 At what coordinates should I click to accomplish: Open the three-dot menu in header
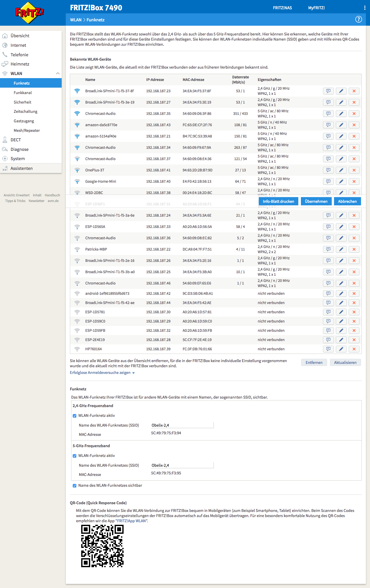tap(365, 8)
